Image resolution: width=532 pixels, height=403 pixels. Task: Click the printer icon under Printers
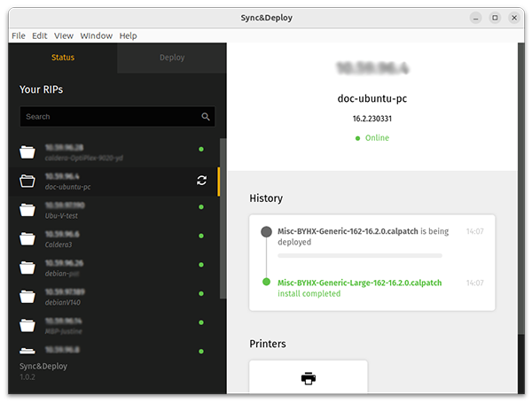[x=309, y=378]
